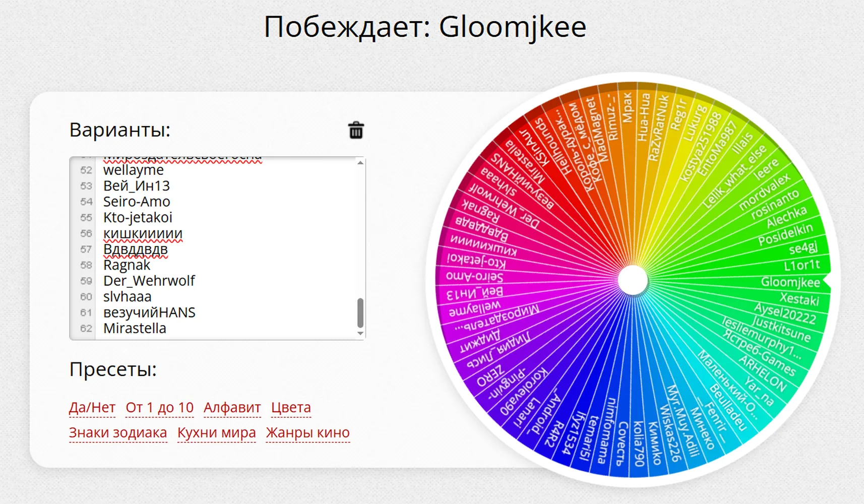This screenshot has height=504, width=864.
Task: Click the Мрак segment on the wheel
Action: [627, 108]
